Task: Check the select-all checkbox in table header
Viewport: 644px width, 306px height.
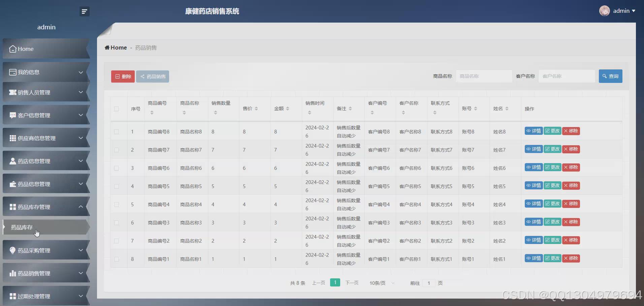Action: pyautogui.click(x=117, y=109)
